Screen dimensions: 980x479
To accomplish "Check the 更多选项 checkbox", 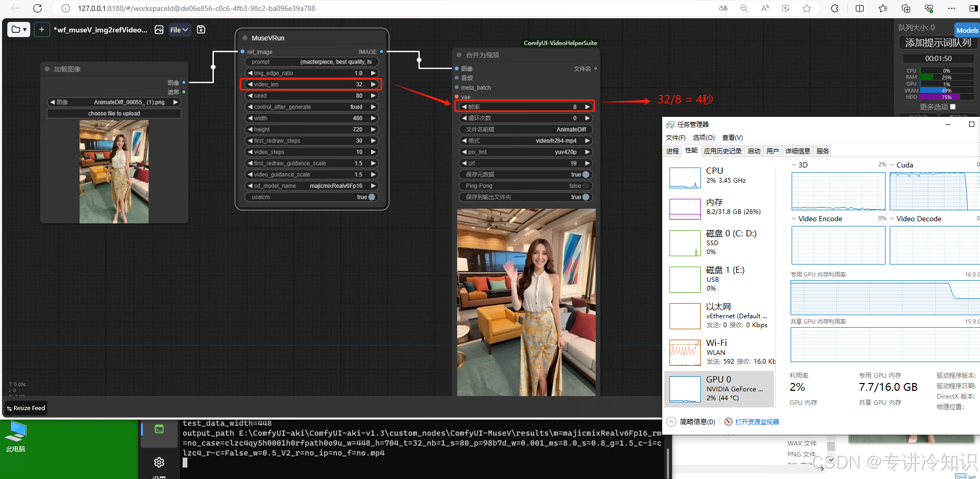I will click(x=953, y=107).
